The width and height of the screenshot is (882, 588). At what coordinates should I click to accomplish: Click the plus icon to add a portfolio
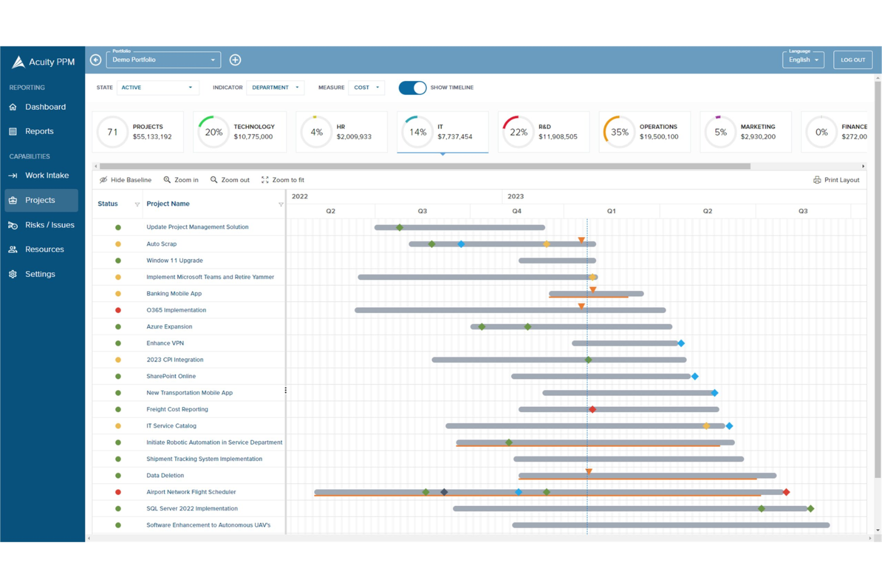coord(235,60)
